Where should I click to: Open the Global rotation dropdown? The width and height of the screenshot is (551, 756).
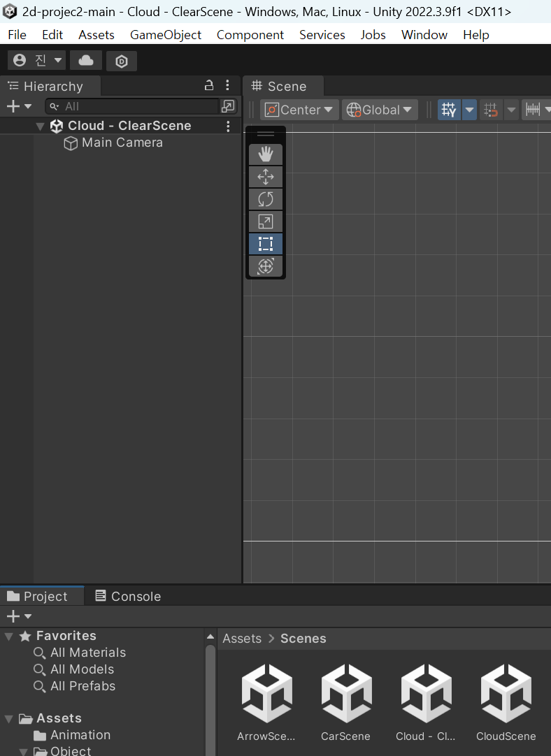point(379,110)
